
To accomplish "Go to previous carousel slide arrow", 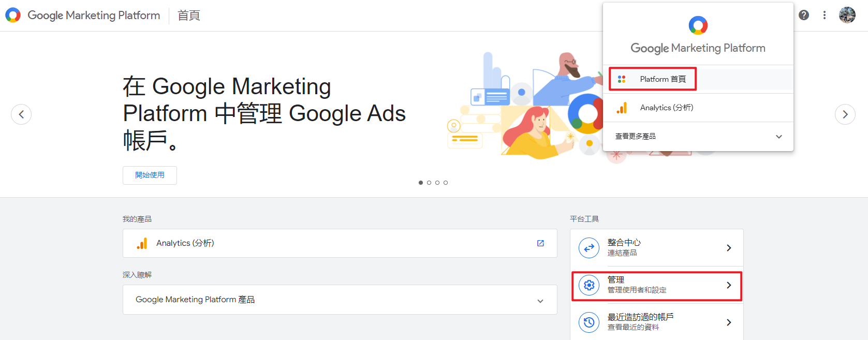I will pyautogui.click(x=21, y=114).
